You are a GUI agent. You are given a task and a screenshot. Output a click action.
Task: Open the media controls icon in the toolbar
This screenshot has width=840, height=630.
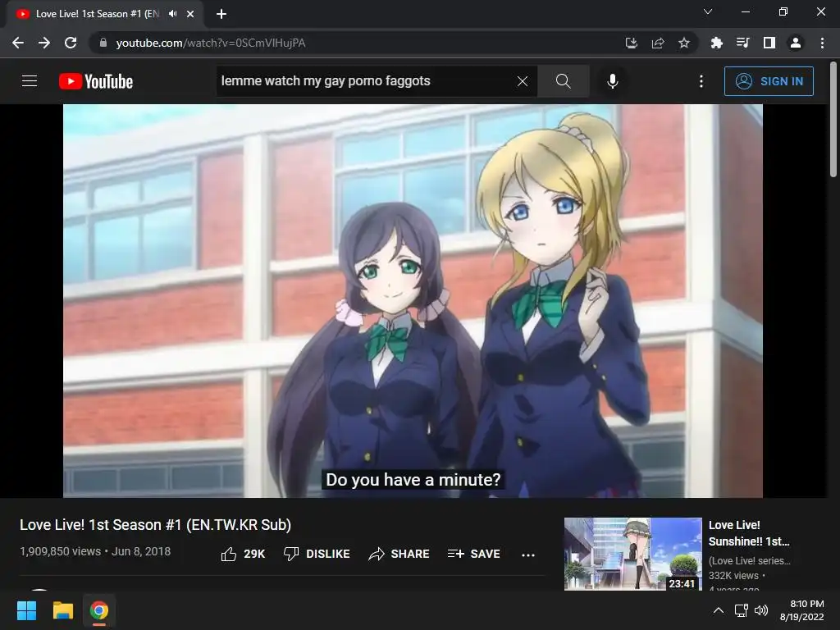click(742, 43)
